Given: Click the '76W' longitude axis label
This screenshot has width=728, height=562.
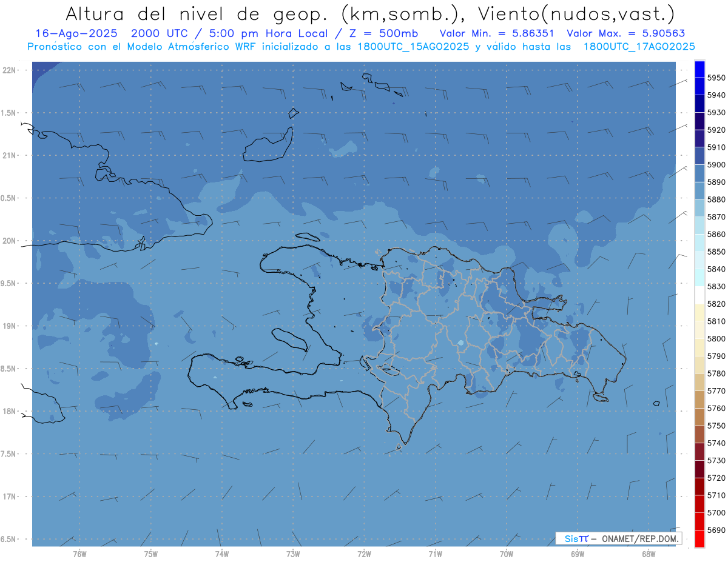Looking at the screenshot, I should (x=79, y=554).
